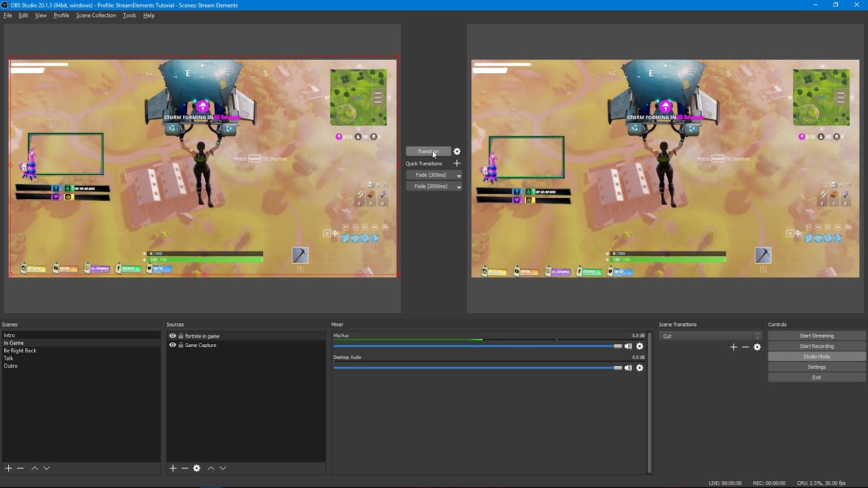This screenshot has width=868, height=488.
Task: Expand the Fade (300ms) quick transition arrow
Action: point(458,176)
